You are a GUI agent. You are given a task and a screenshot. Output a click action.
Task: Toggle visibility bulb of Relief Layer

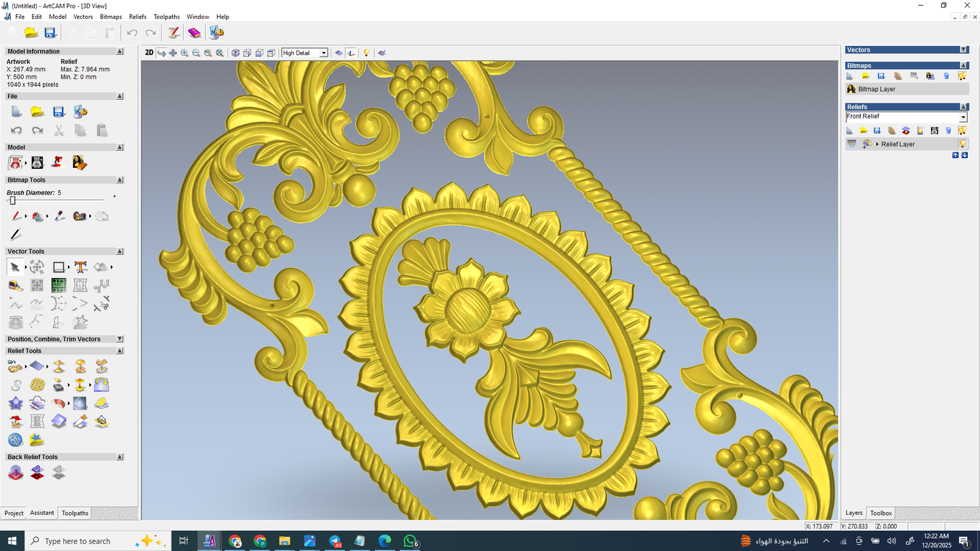pos(962,144)
